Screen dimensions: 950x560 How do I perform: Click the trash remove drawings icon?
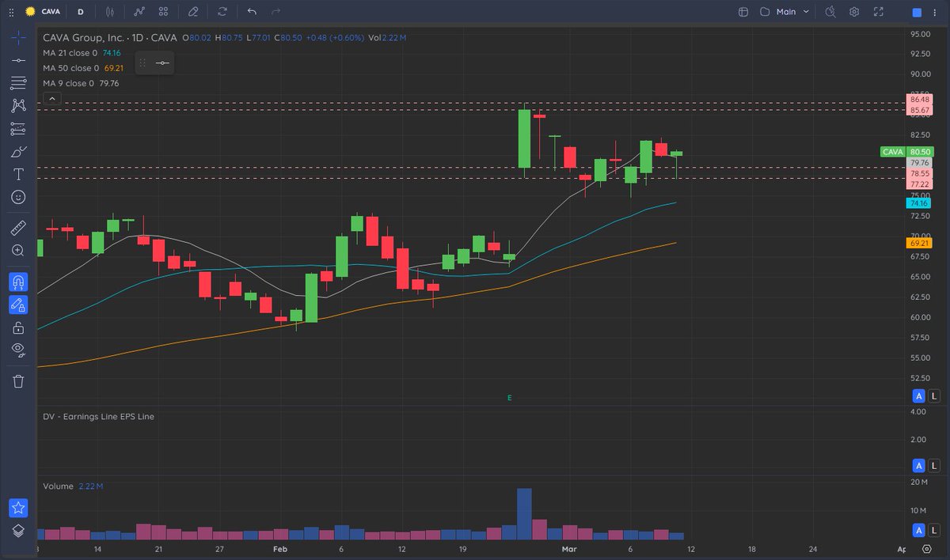click(18, 380)
